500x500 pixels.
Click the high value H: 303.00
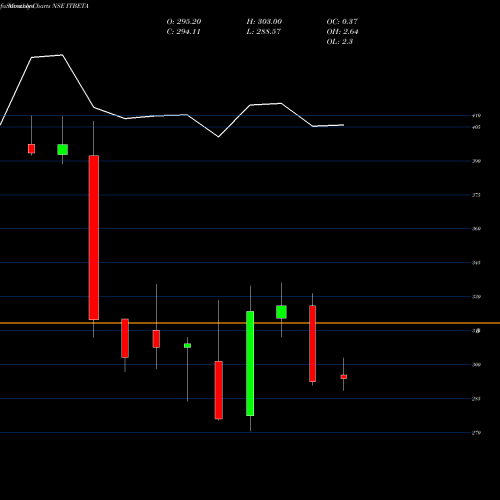264,22
